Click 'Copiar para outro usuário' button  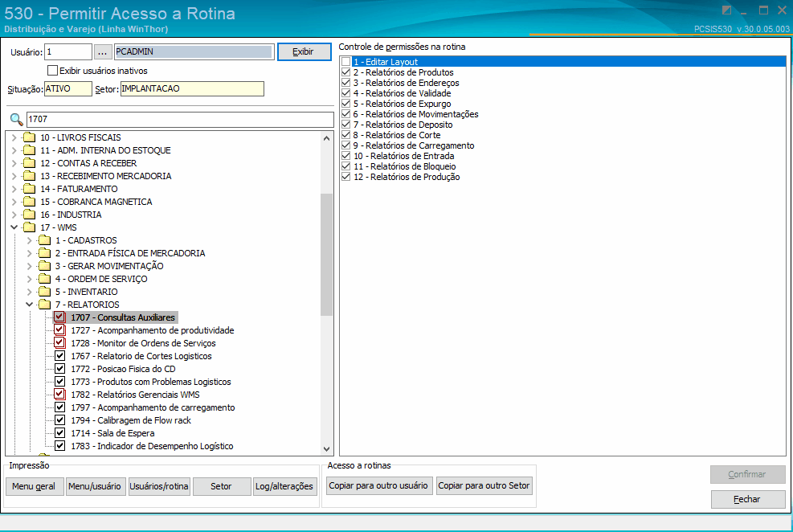click(x=379, y=485)
